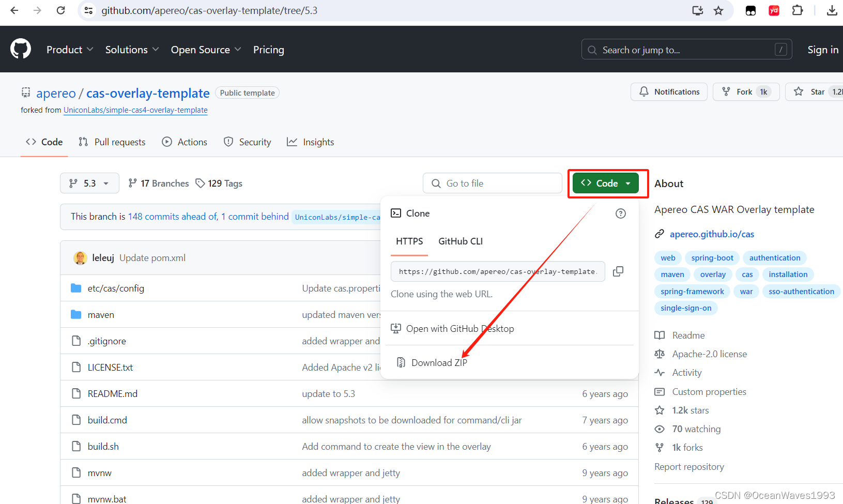Click the Go to file search field
Viewport: 843px width, 504px height.
pyautogui.click(x=493, y=184)
